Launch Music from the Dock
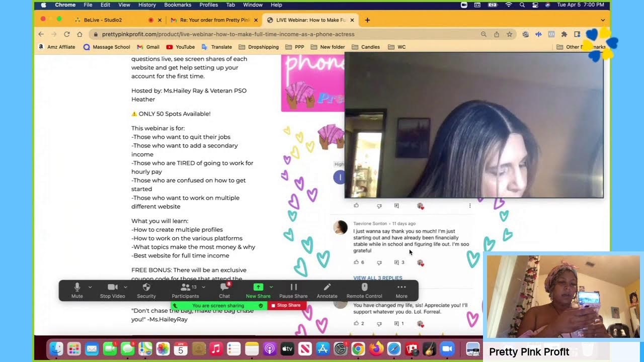 216,348
